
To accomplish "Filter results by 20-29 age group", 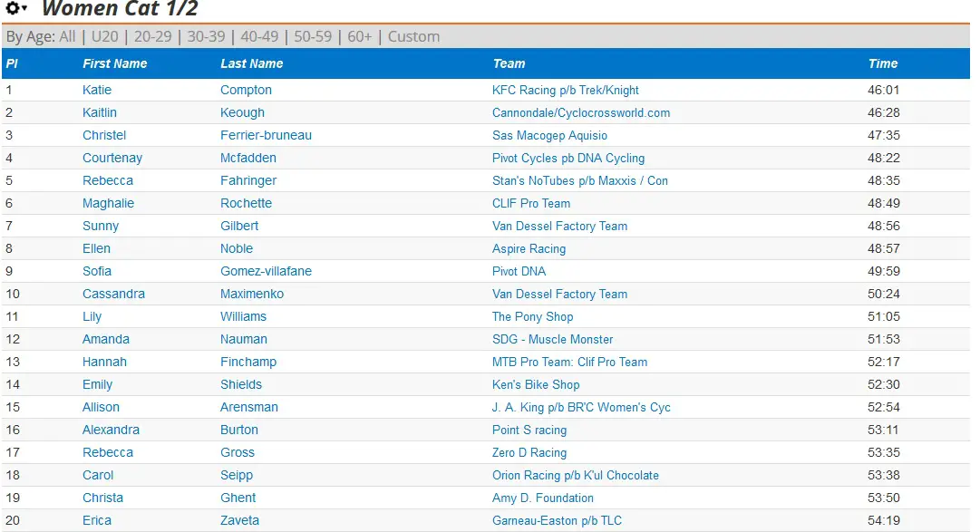I will pyautogui.click(x=152, y=37).
